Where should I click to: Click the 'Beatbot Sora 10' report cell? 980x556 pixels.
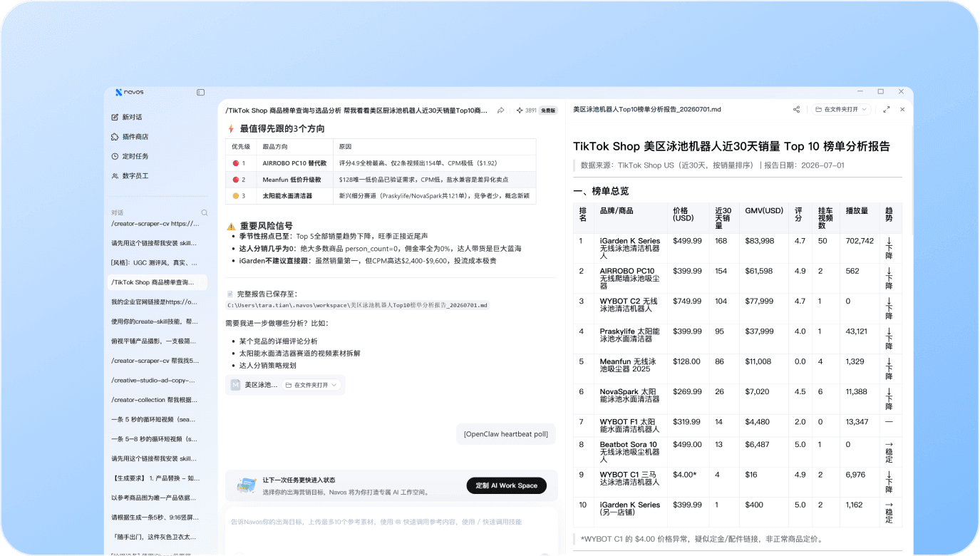coord(630,452)
